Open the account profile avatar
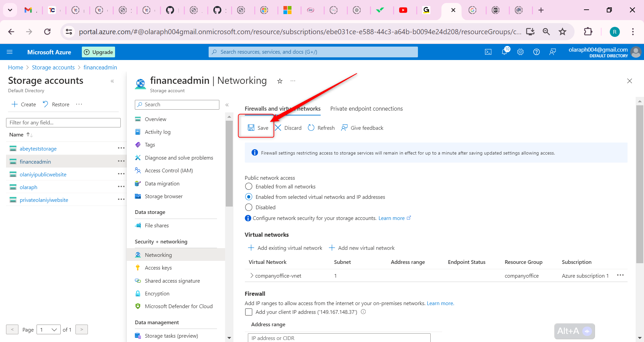 pyautogui.click(x=636, y=52)
